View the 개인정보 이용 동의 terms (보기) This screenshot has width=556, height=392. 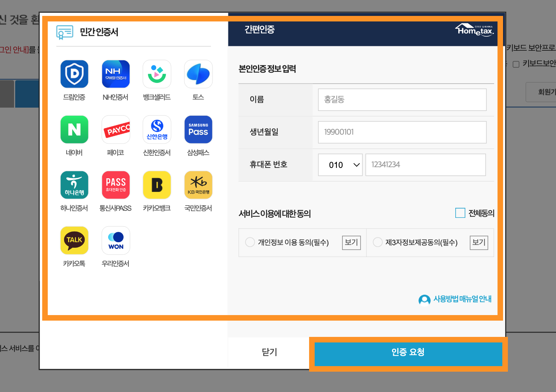351,243
